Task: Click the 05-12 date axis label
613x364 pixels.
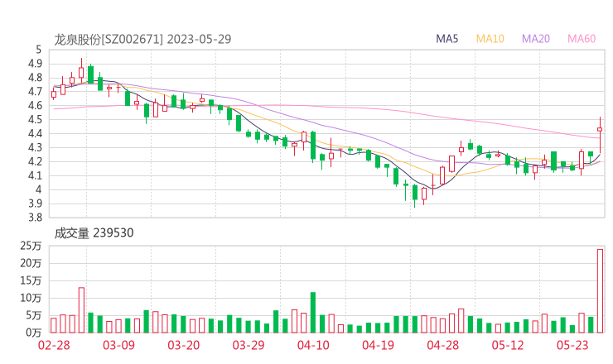Action: click(x=506, y=345)
